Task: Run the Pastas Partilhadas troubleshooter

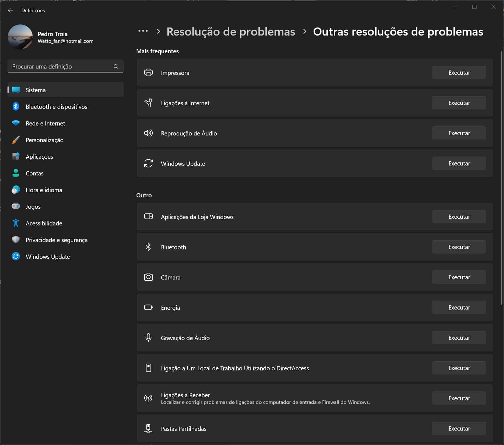Action: point(459,428)
